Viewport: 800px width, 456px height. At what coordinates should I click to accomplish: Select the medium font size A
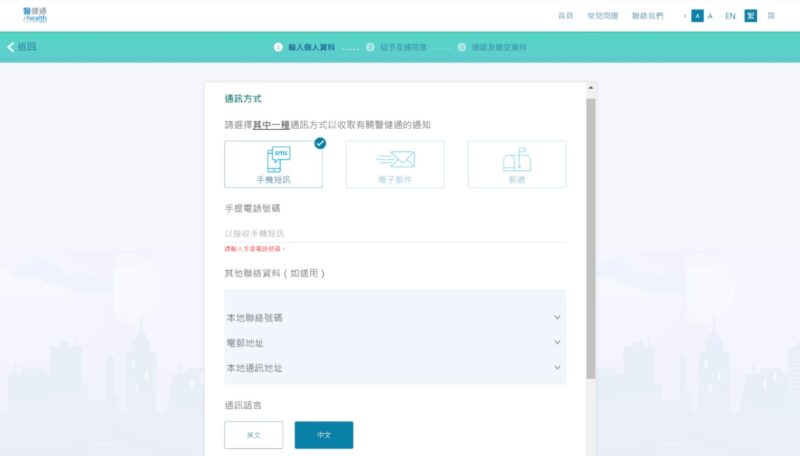click(697, 16)
